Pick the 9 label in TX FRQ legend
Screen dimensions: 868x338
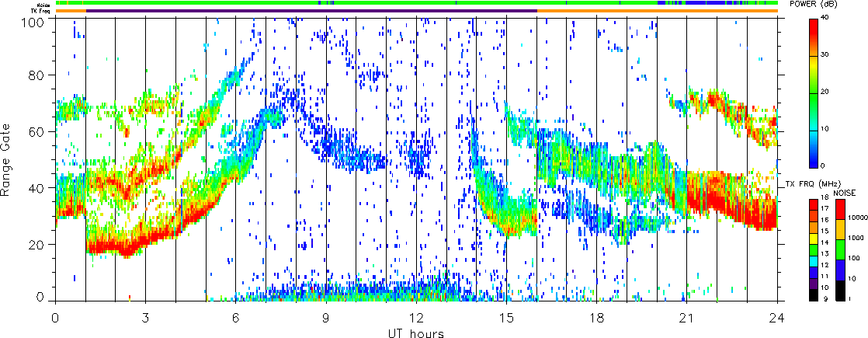(825, 298)
